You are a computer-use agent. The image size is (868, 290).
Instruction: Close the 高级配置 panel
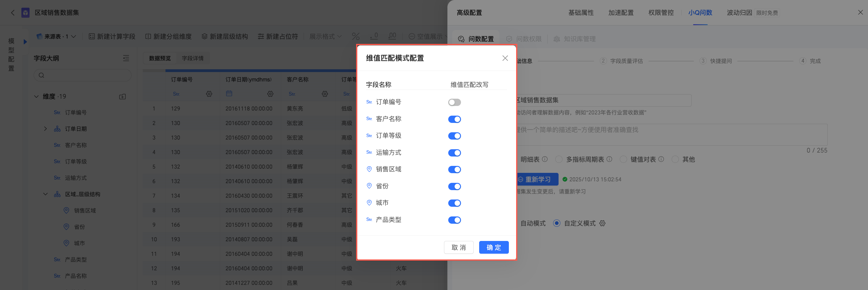pos(860,12)
